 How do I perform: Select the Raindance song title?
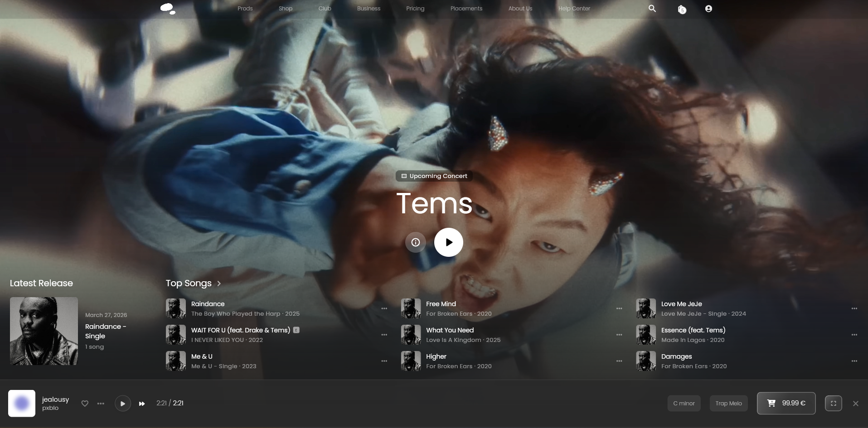tap(208, 304)
